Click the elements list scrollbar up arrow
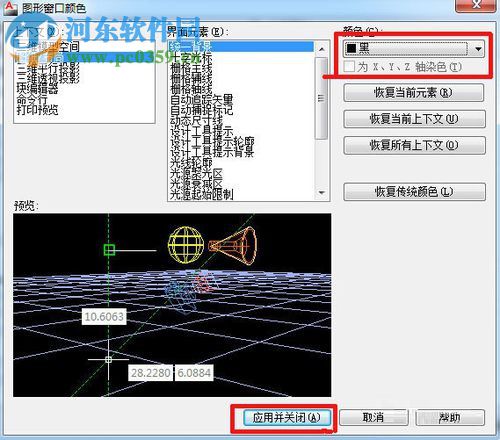The height and width of the screenshot is (440, 500). [x=321, y=49]
